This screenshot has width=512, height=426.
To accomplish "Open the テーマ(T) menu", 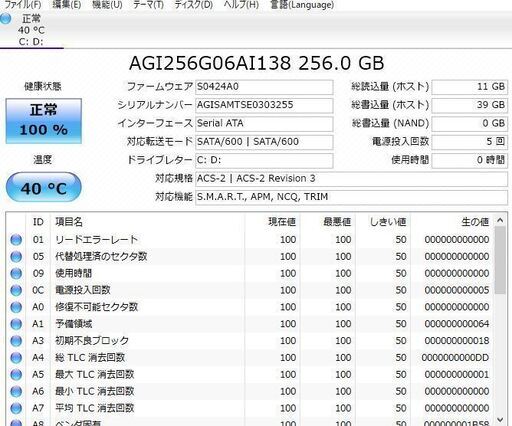I will tap(148, 4).
